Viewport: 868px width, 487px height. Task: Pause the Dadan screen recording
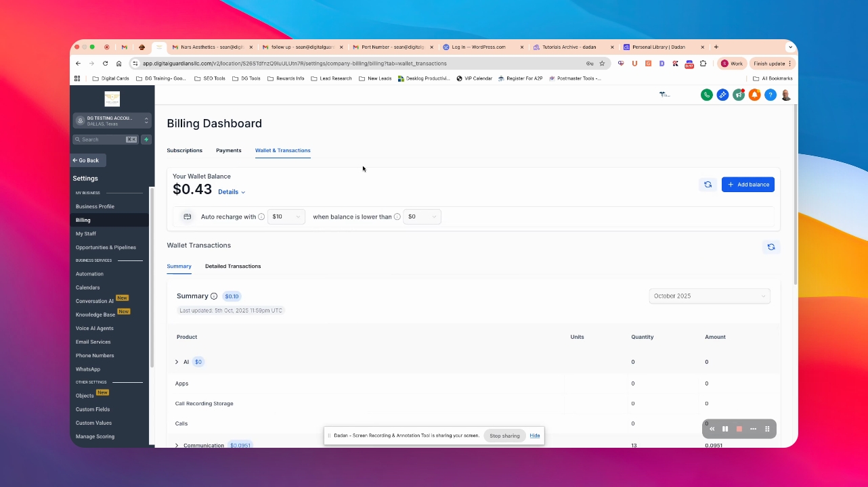pos(725,429)
